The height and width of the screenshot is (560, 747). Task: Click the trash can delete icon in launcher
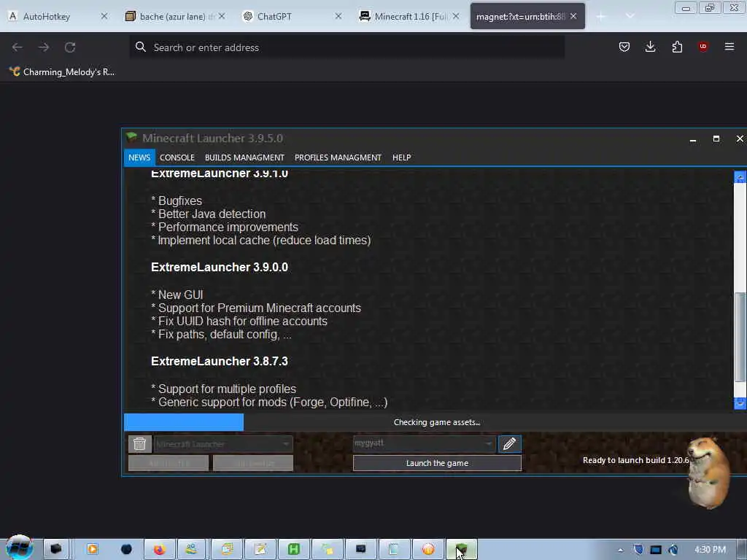click(x=139, y=444)
